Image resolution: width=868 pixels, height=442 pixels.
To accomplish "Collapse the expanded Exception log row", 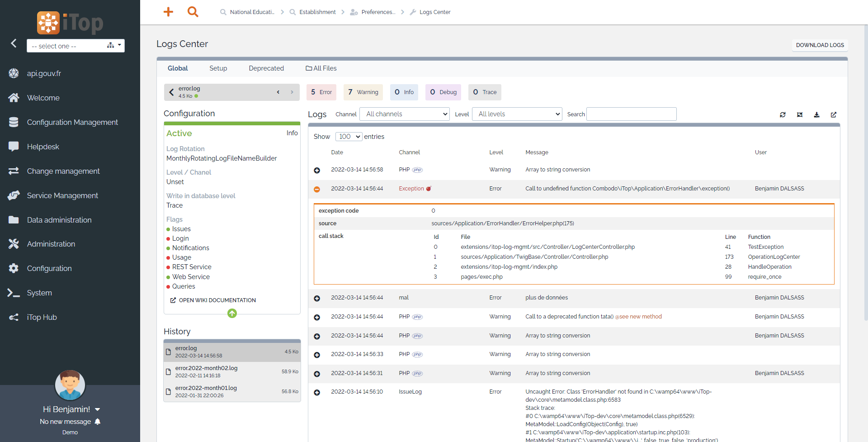I will 317,189.
